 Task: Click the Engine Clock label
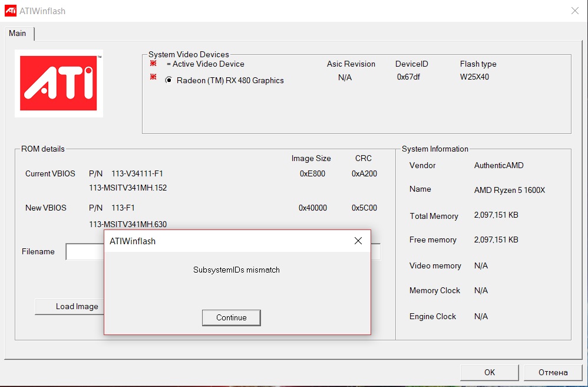click(432, 316)
